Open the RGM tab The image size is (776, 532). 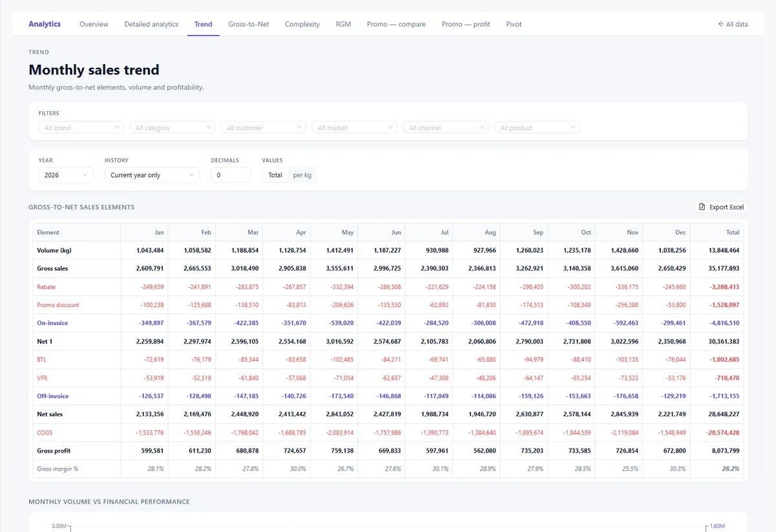343,24
